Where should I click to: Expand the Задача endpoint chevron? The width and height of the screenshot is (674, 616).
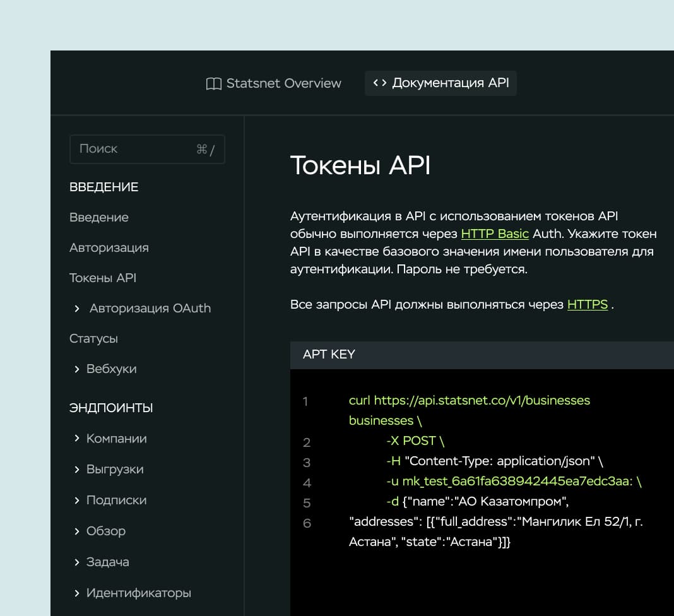77,562
